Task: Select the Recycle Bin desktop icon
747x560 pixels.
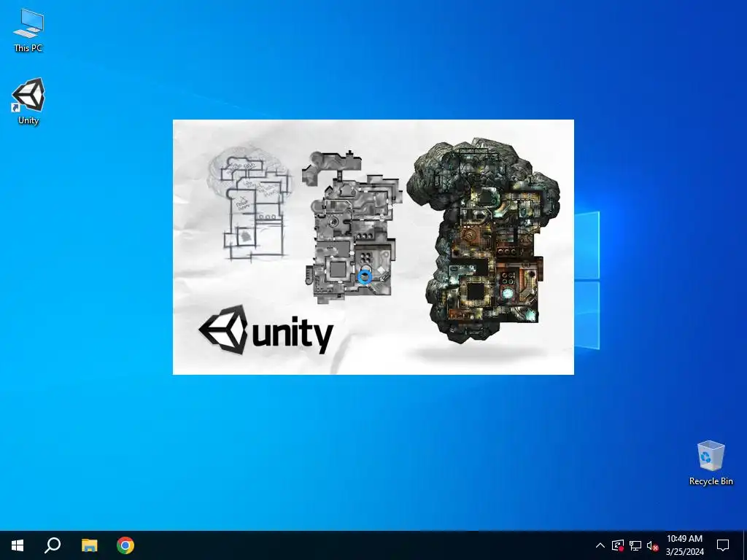Action: [x=711, y=462]
